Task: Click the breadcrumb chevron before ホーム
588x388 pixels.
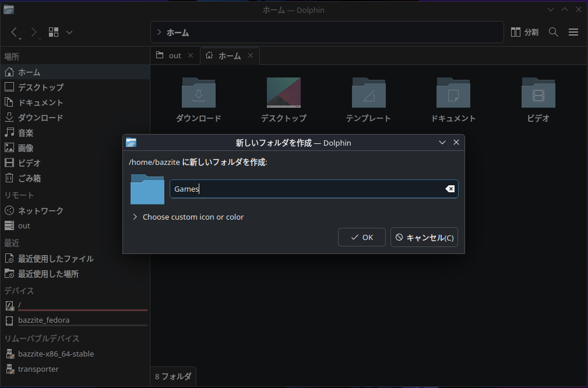Action: click(x=158, y=32)
